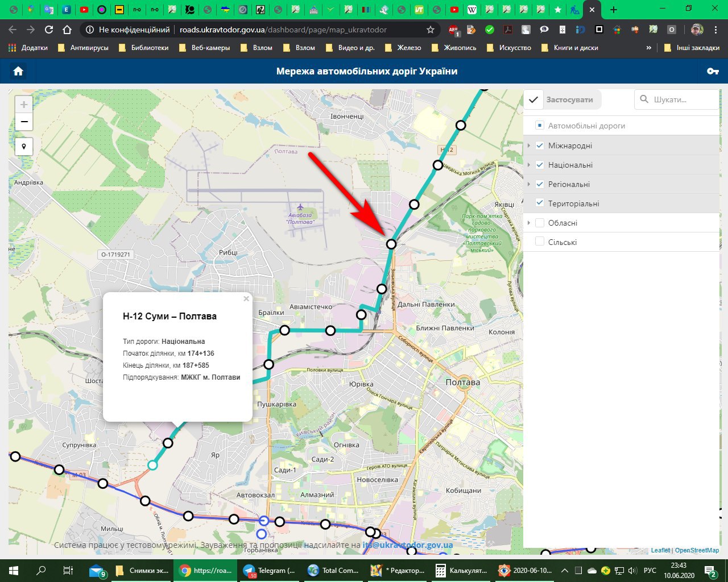
Task: Reload the page with the refresh icon
Action: tap(49, 30)
